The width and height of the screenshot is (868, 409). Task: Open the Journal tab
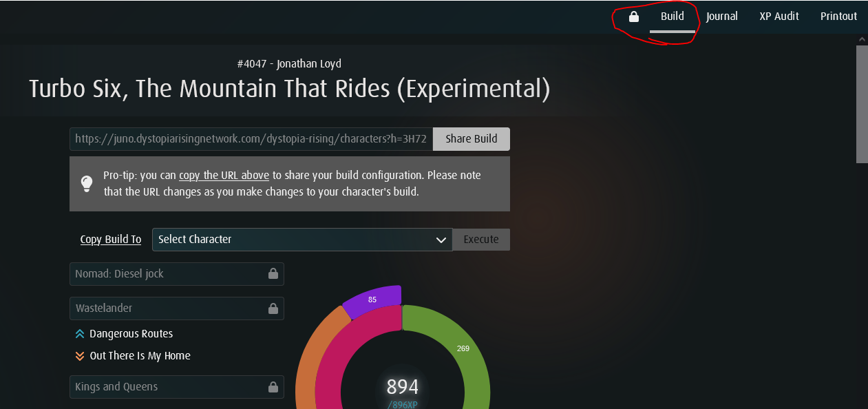point(722,17)
